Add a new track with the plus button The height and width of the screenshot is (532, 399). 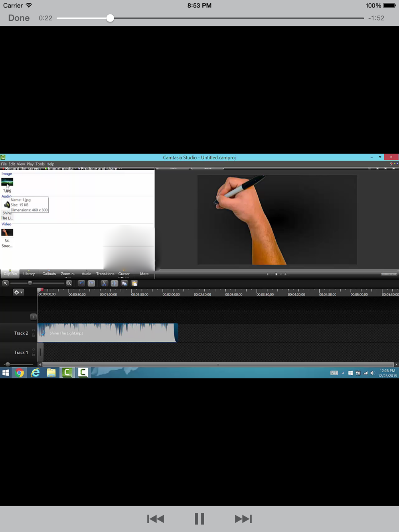point(34,317)
